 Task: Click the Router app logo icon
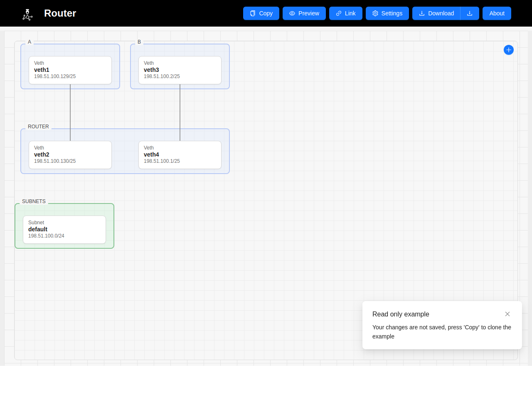click(27, 15)
